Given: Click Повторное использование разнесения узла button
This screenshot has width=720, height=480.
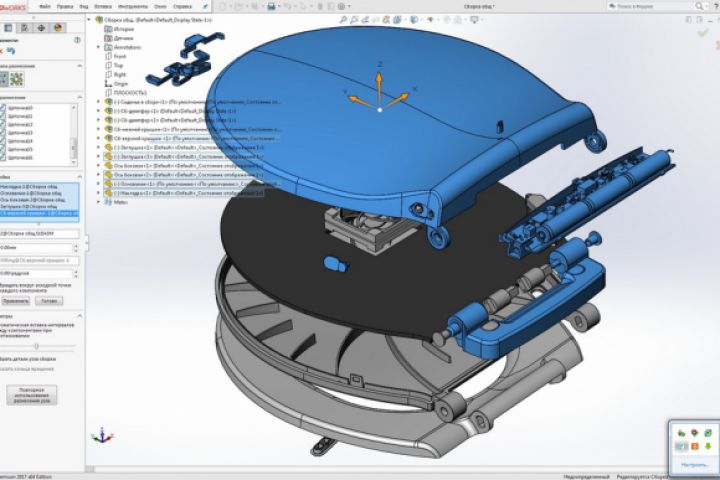Looking at the screenshot, I should (x=32, y=395).
